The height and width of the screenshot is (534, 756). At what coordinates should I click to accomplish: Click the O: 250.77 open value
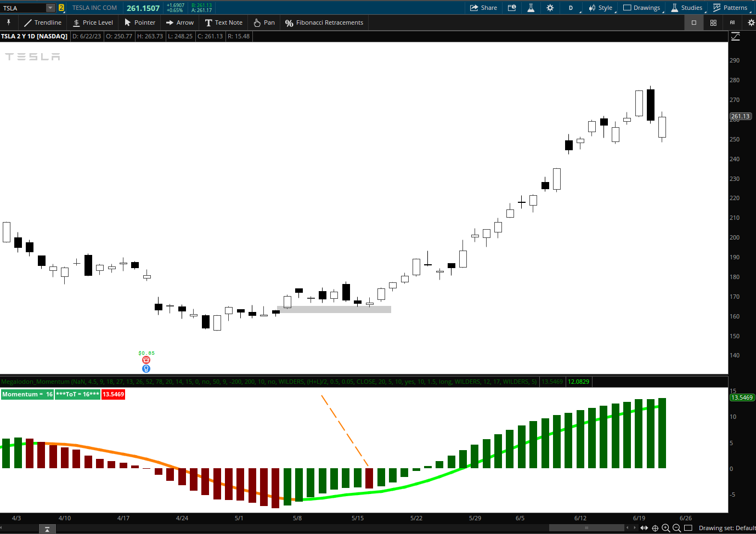click(119, 36)
